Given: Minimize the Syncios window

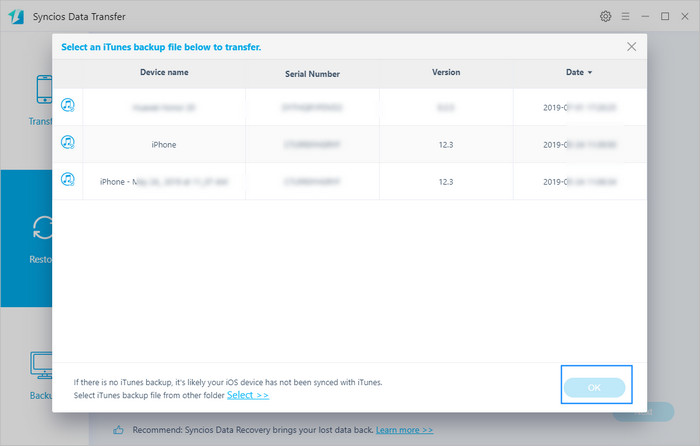Looking at the screenshot, I should click(645, 17).
